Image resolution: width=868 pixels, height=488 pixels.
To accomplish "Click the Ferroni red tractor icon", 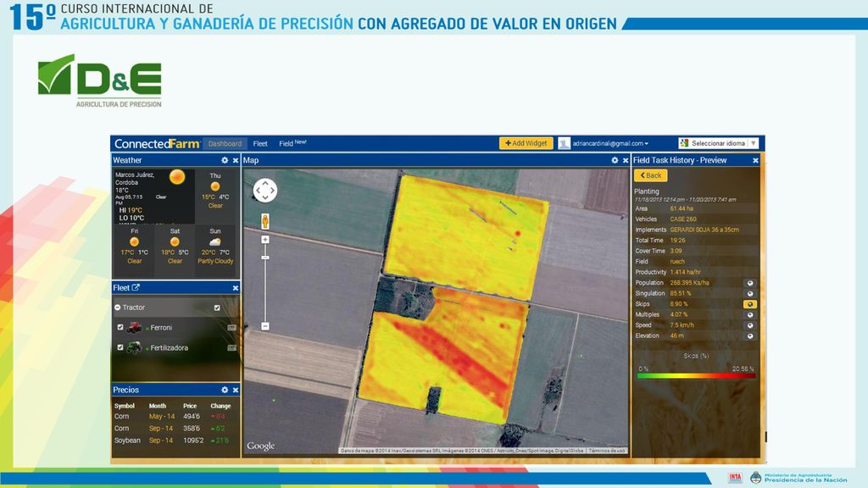I will [134, 328].
